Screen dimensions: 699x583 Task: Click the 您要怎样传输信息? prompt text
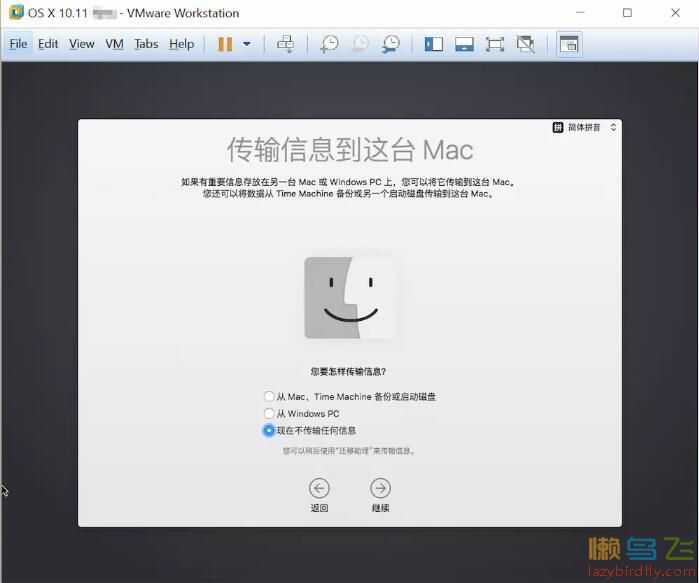(x=348, y=371)
